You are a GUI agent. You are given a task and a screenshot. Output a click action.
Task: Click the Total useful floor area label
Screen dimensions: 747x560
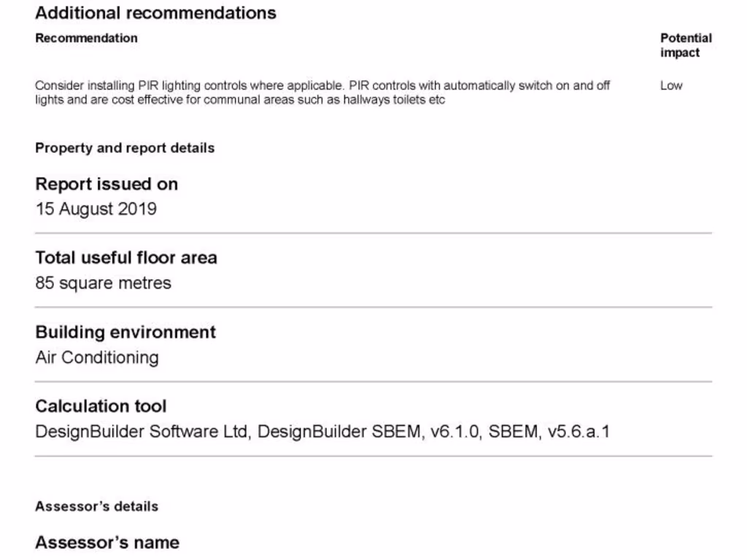pos(126,257)
